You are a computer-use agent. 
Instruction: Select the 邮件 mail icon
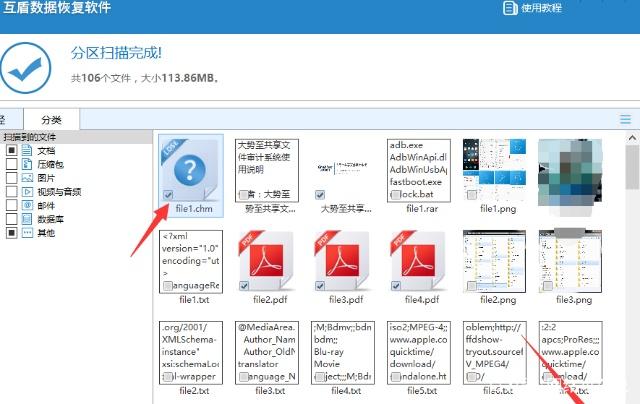click(27, 205)
